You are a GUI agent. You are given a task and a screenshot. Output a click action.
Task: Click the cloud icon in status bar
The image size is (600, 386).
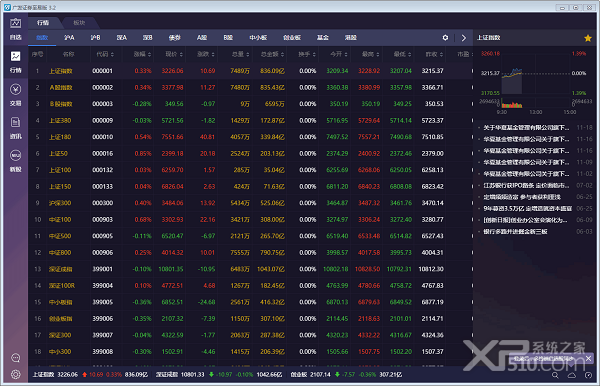click(x=572, y=375)
